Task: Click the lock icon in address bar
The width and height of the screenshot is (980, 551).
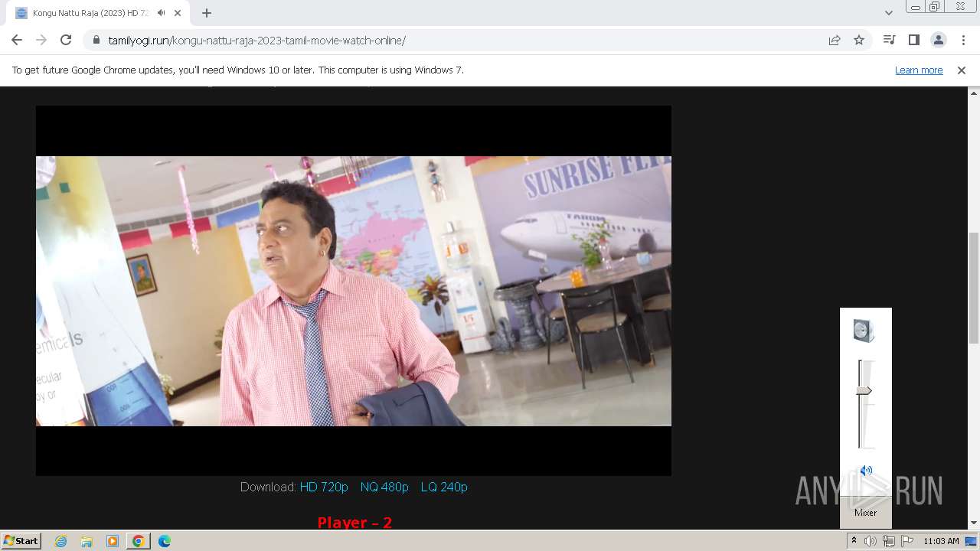Action: 96,41
